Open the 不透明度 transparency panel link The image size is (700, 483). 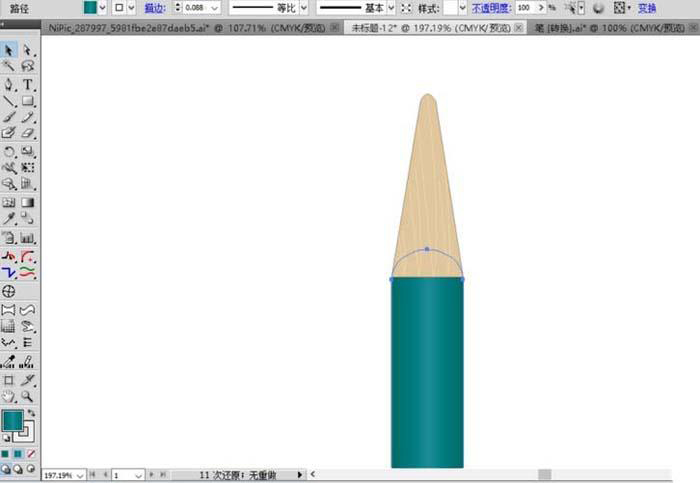(492, 8)
